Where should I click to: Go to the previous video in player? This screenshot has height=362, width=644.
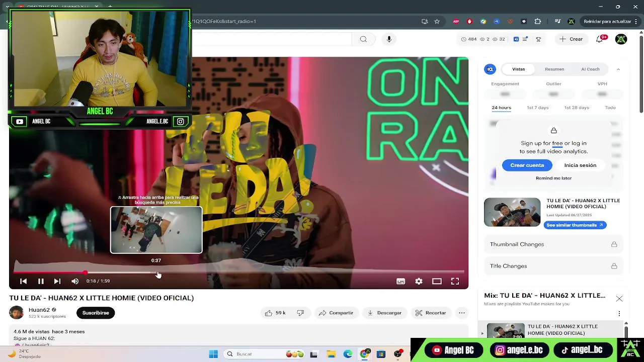[x=23, y=281]
